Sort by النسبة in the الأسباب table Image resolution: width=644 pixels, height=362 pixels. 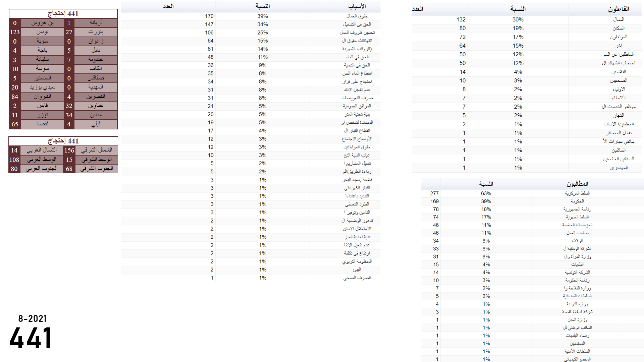pos(262,6)
